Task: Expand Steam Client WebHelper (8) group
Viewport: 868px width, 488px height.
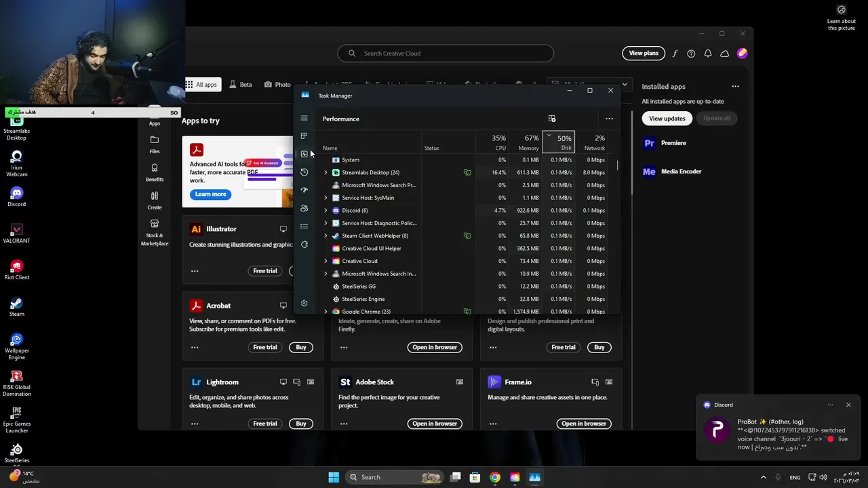Action: 325,236
